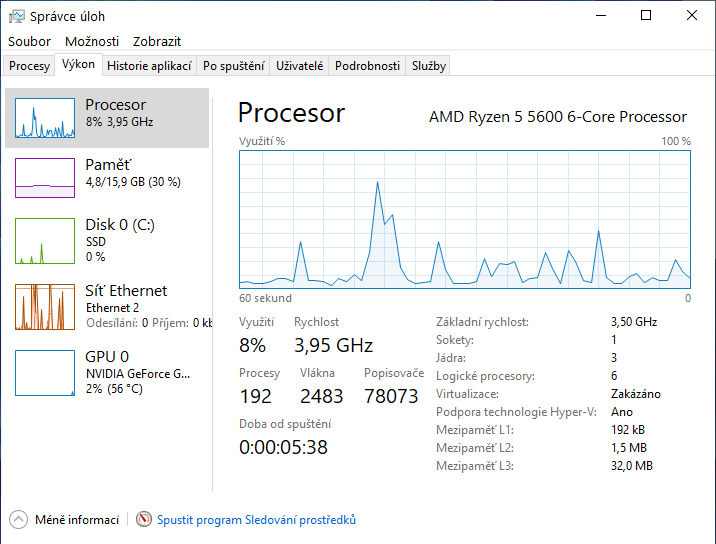Click the Task Manager title bar icon

16,16
